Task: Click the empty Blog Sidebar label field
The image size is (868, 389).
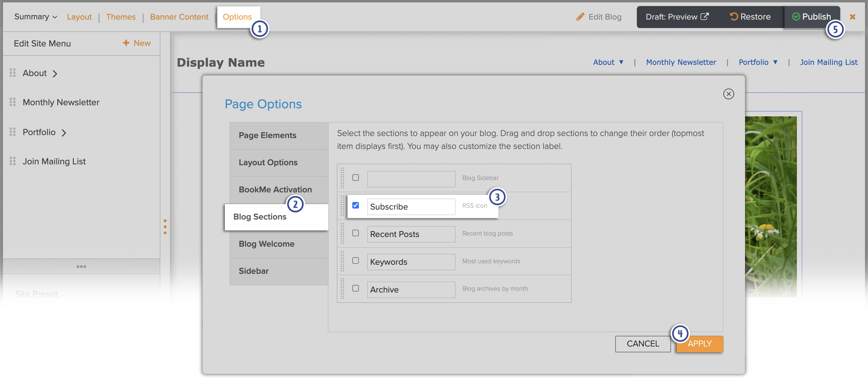Action: [x=411, y=179]
